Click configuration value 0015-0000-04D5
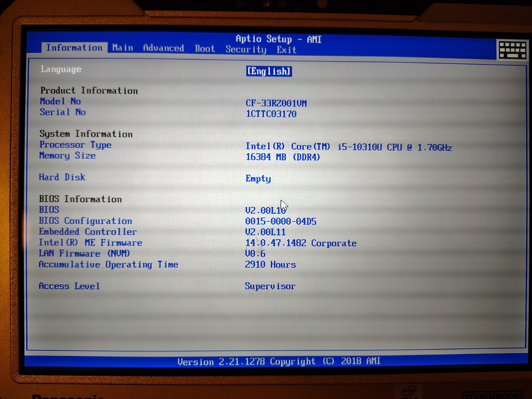532x399 pixels. [x=281, y=221]
